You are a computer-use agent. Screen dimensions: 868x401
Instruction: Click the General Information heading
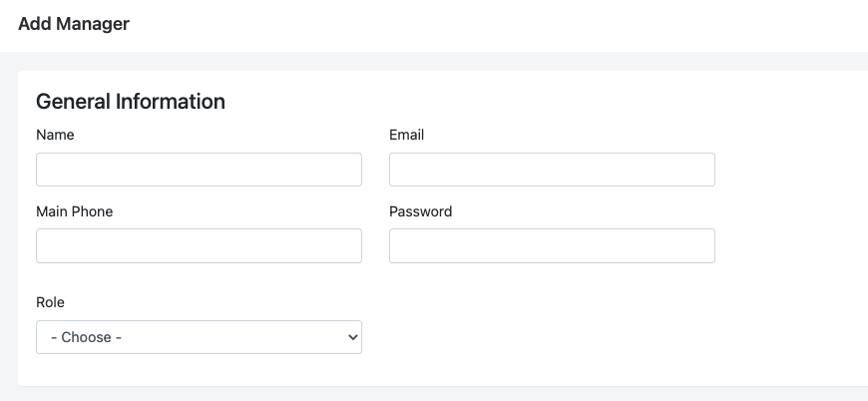pyautogui.click(x=131, y=101)
